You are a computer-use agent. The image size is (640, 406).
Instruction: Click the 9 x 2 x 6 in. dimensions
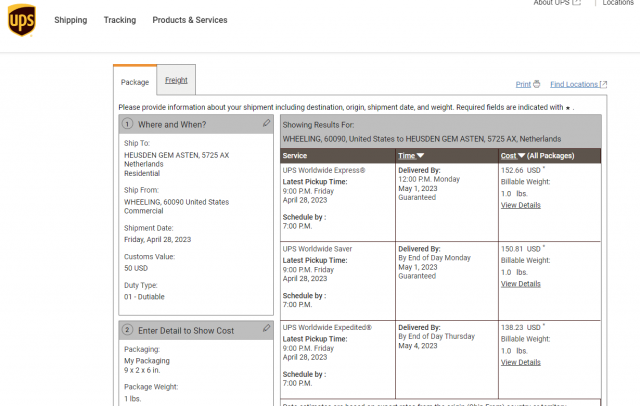pyautogui.click(x=142, y=370)
